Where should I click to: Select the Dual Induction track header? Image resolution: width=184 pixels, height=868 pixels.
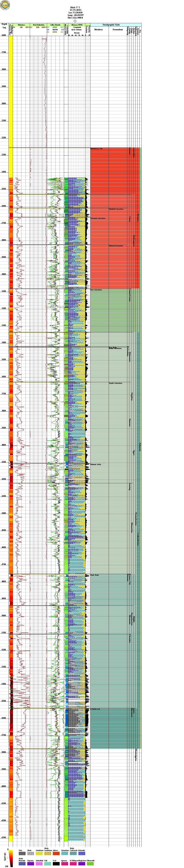pyautogui.click(x=39, y=25)
